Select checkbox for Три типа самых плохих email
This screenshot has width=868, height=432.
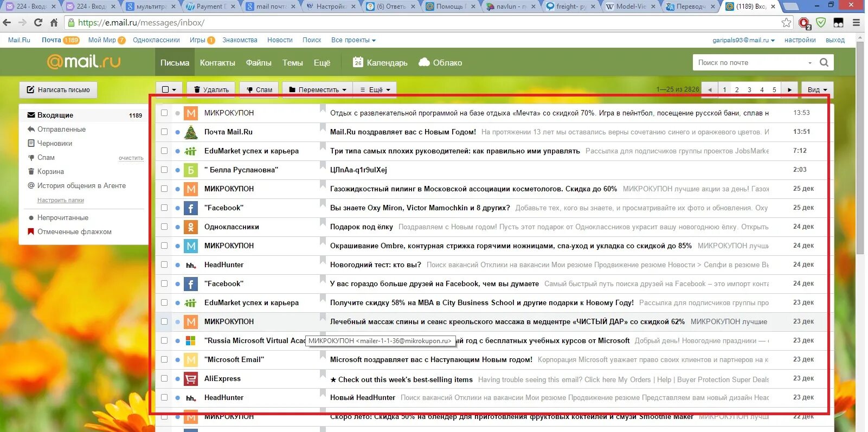[164, 151]
